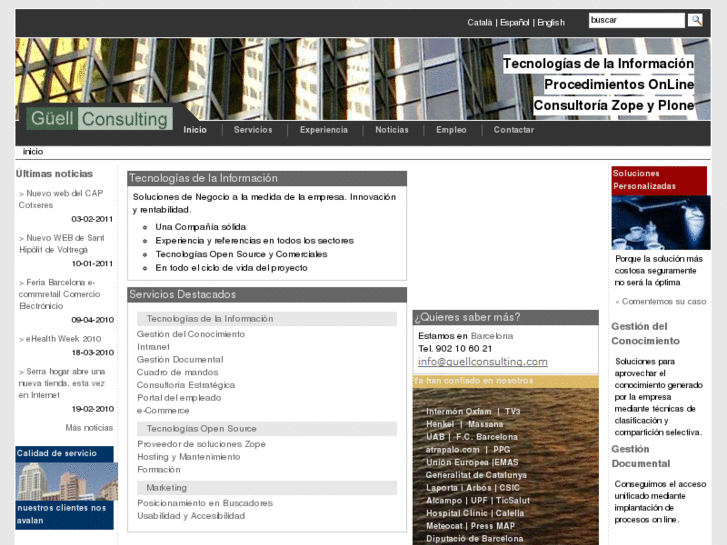Click the Barcelona location link
The height and width of the screenshot is (545, 727).
491,336
